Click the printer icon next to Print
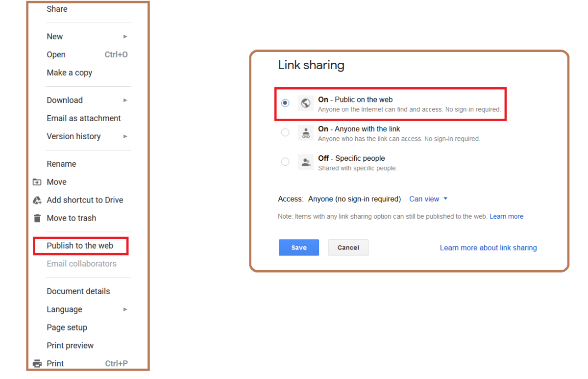The image size is (588, 379). [36, 363]
